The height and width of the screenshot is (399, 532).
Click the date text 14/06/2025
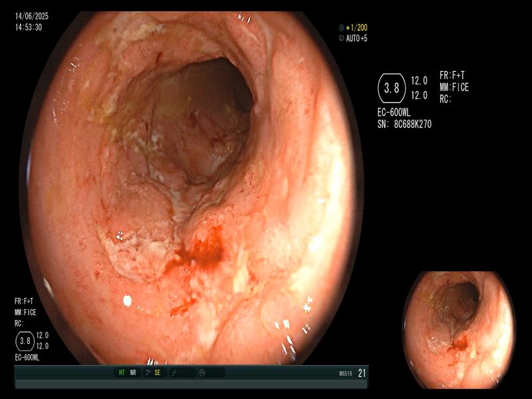click(x=32, y=16)
